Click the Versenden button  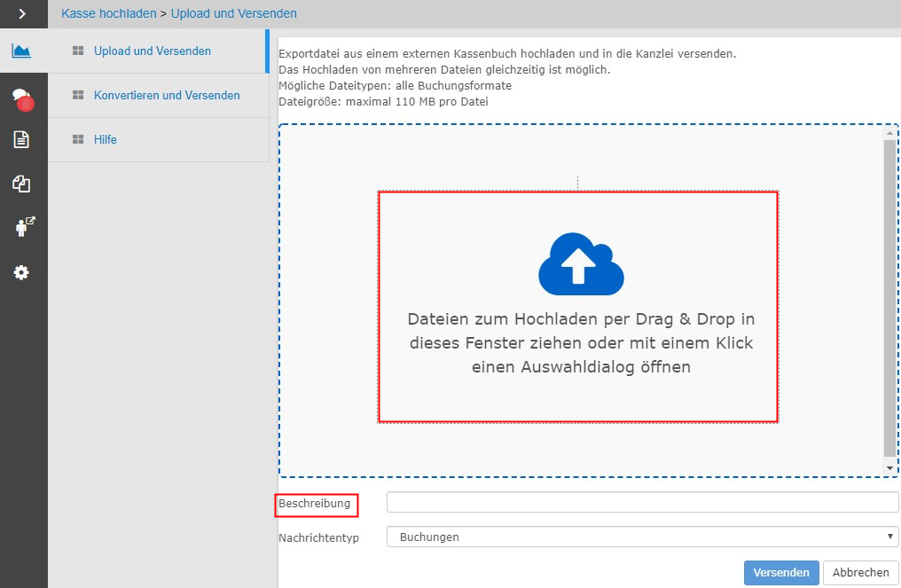point(781,573)
